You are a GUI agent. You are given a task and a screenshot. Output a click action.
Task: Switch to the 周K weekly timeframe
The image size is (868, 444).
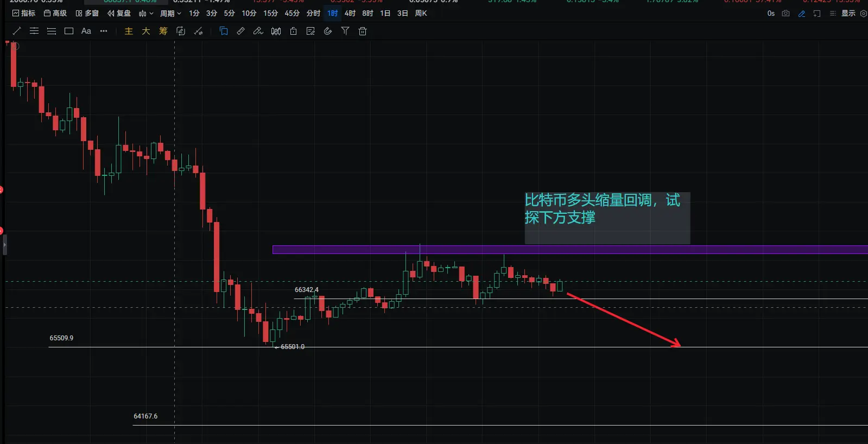coord(421,13)
